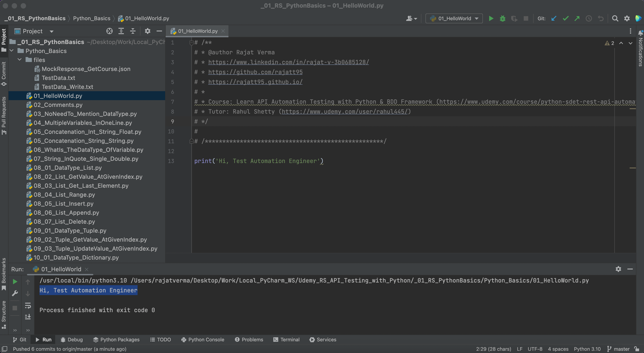Open Search Everywhere magnifier

point(615,18)
